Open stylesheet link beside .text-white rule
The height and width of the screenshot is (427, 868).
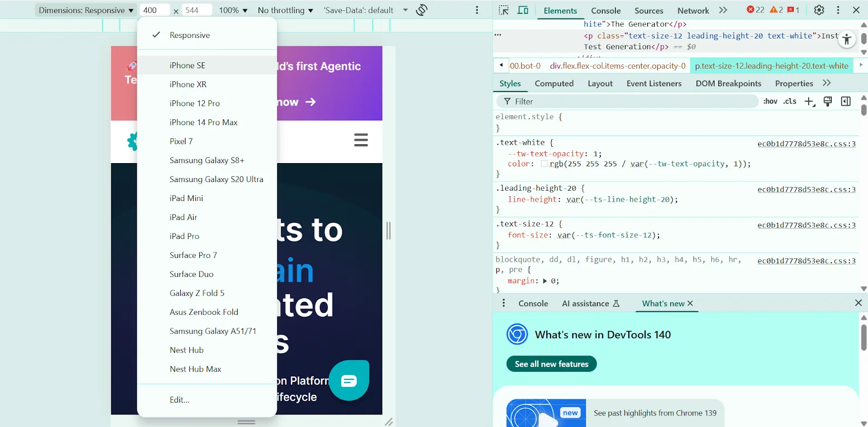click(x=806, y=144)
